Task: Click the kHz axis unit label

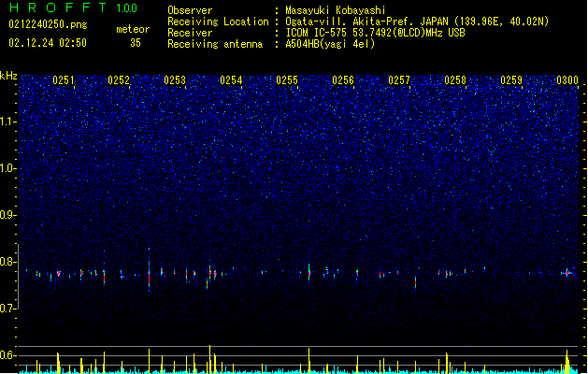Action: [x=8, y=76]
